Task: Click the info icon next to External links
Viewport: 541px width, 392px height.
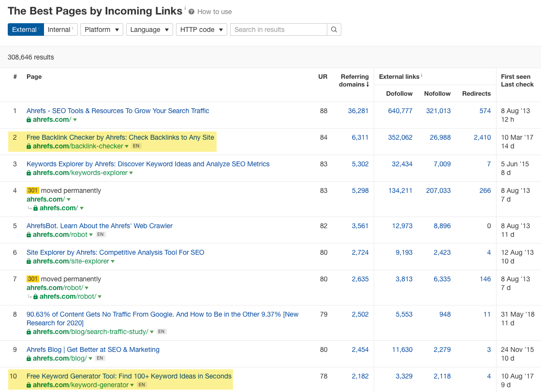Action: pos(422,76)
